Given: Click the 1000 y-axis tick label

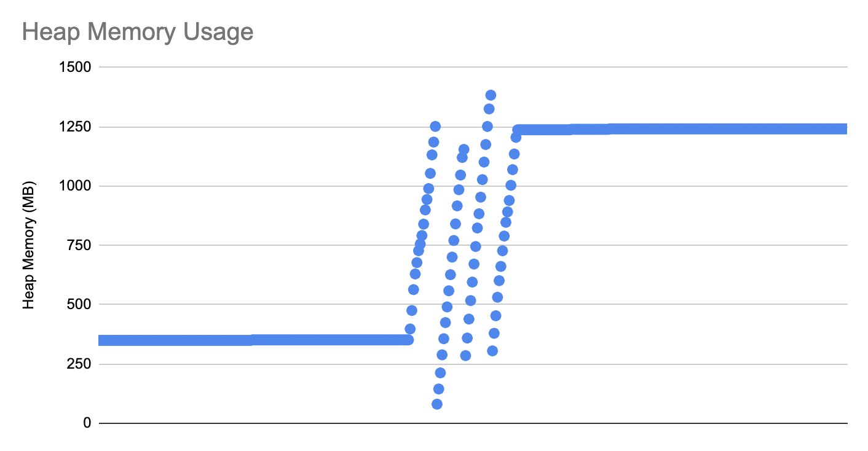Looking at the screenshot, I should click(75, 186).
